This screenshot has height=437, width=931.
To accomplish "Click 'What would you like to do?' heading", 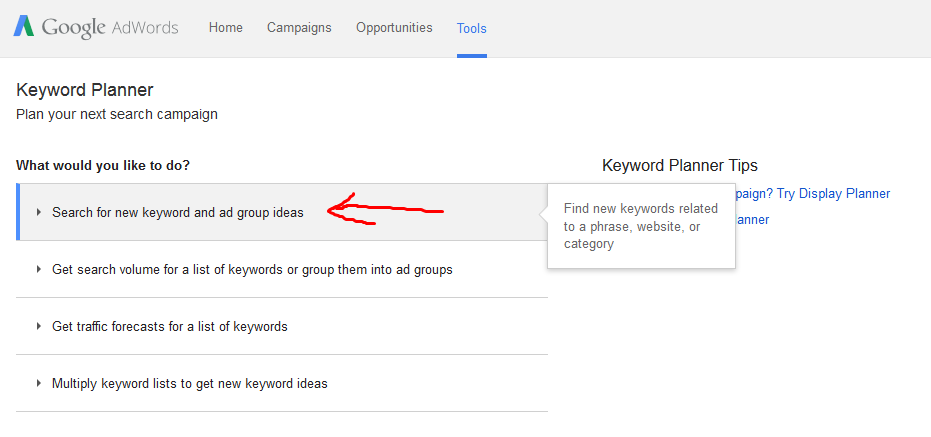I will (x=103, y=165).
